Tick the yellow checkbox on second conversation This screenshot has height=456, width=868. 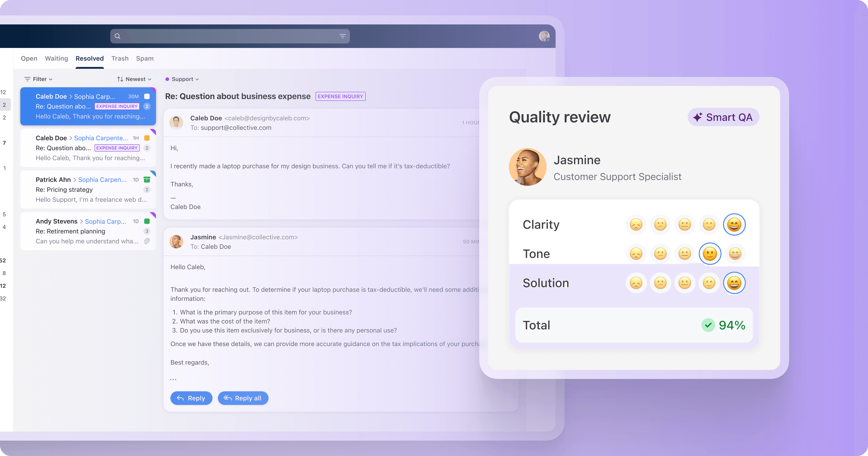pyautogui.click(x=147, y=138)
